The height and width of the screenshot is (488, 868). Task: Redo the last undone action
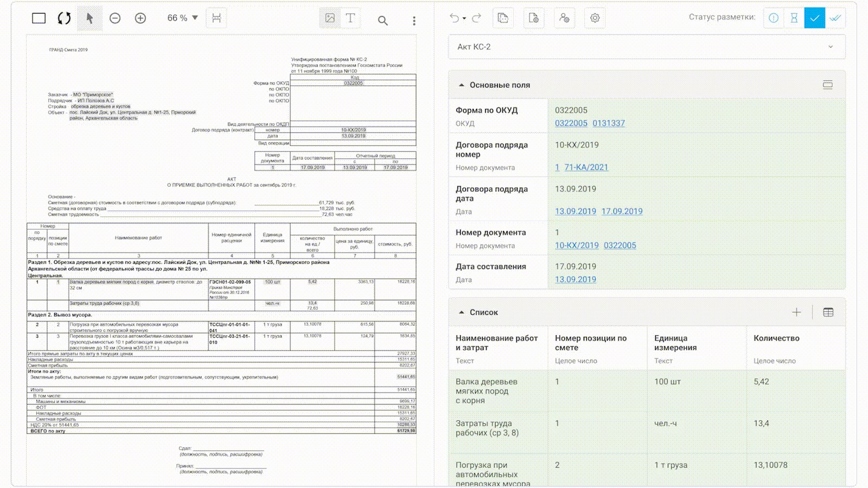point(476,18)
